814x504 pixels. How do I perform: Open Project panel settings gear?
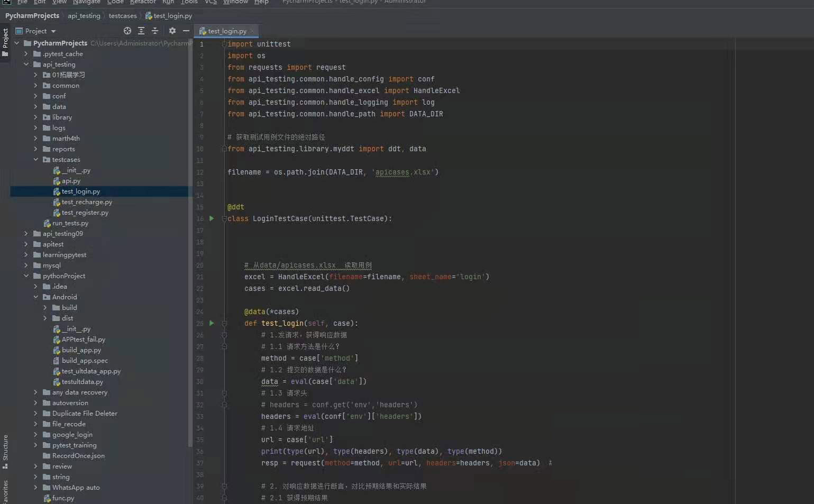172,31
